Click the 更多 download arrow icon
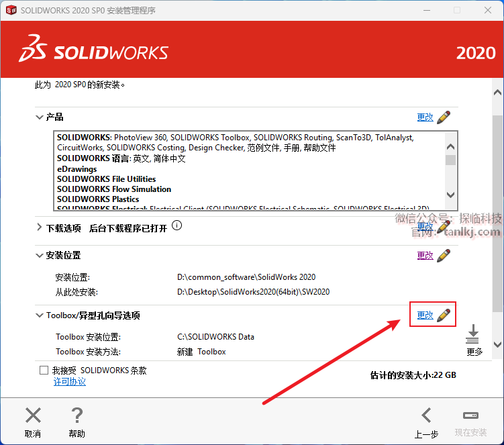Screen dimensions: 504x445 click(472, 334)
